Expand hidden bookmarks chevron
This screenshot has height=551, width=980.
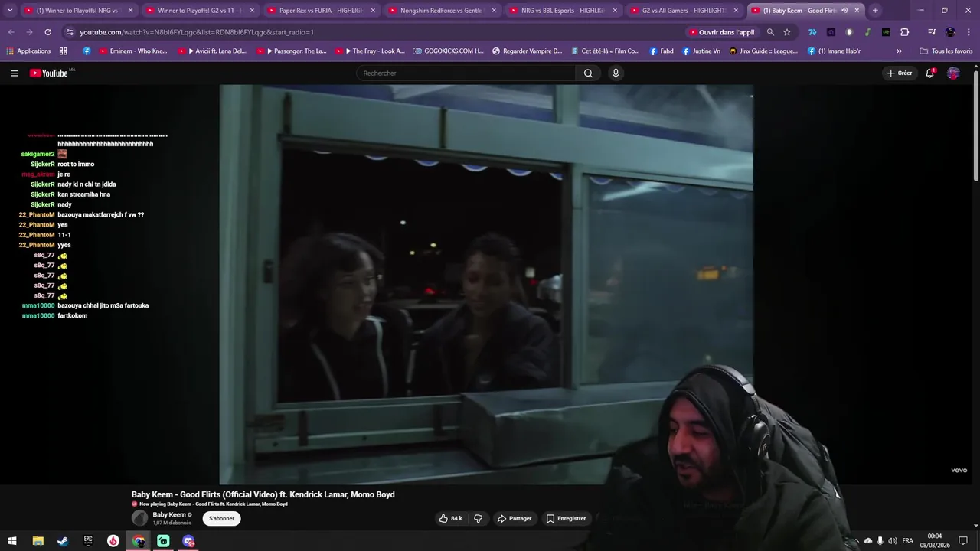coord(899,51)
